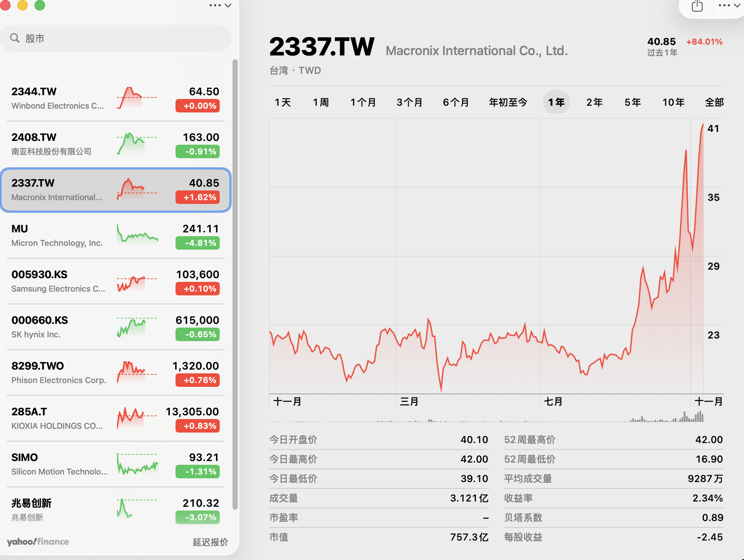This screenshot has height=560, width=744.
Task: Toggle the 2344.TW +0.00% change badge
Action: click(x=198, y=106)
